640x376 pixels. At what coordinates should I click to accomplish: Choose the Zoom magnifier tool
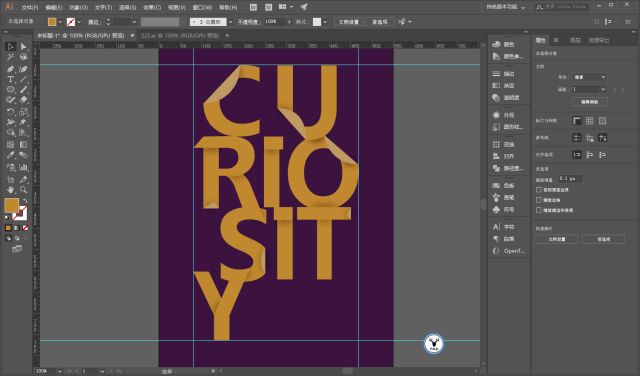(x=24, y=190)
